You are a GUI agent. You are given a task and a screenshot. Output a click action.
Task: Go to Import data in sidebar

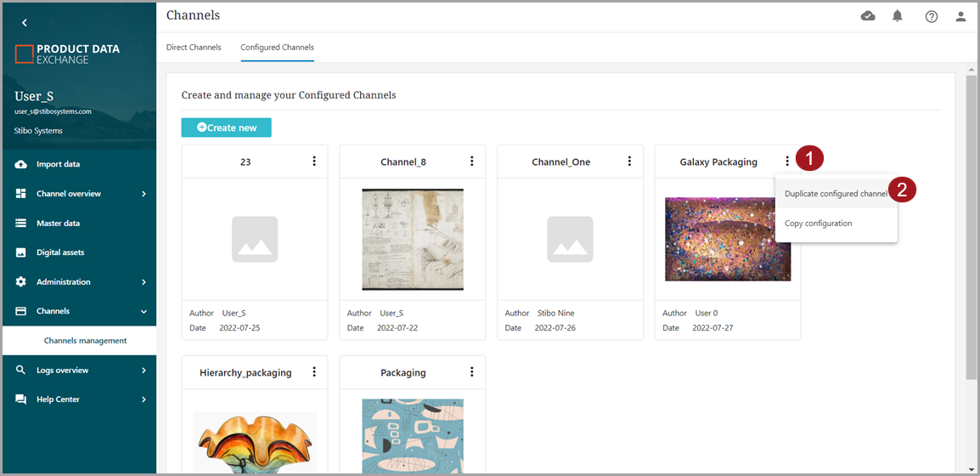58,164
